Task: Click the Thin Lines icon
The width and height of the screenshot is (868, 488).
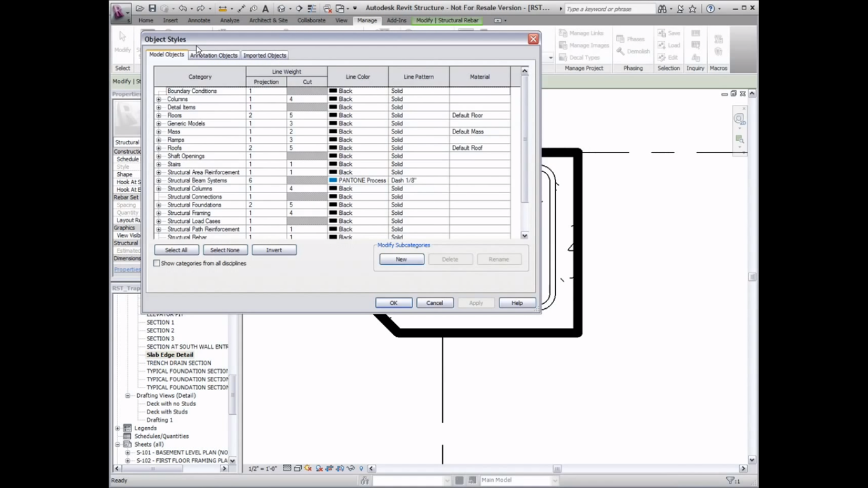Action: 312,9
